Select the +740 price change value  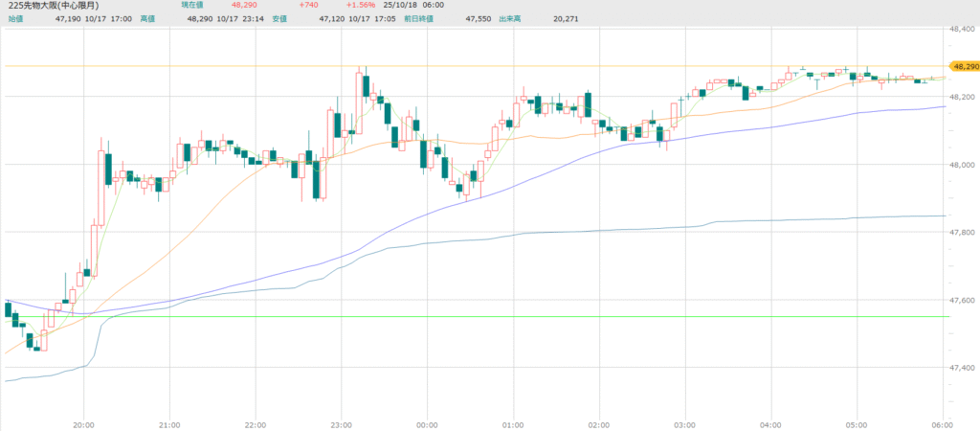[x=281, y=6]
